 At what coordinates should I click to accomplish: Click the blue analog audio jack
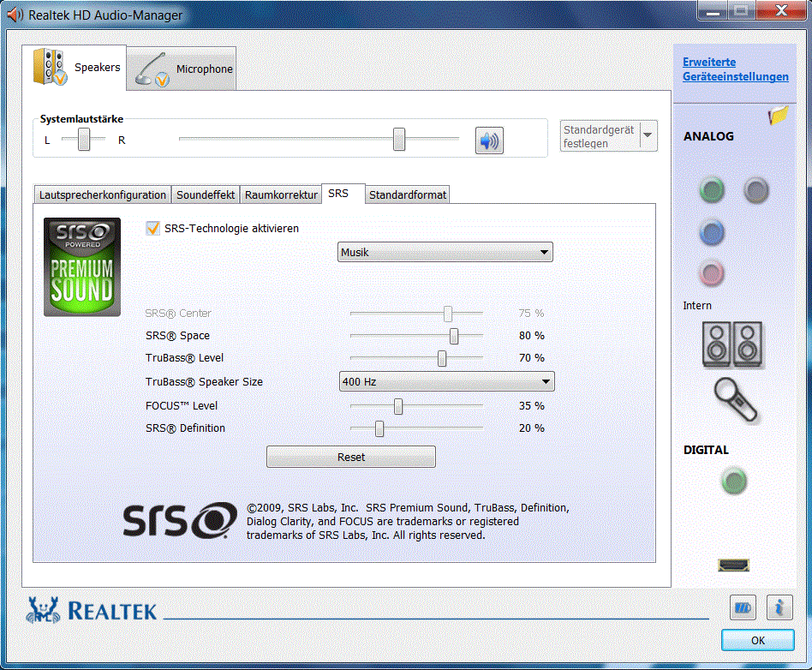tap(712, 232)
